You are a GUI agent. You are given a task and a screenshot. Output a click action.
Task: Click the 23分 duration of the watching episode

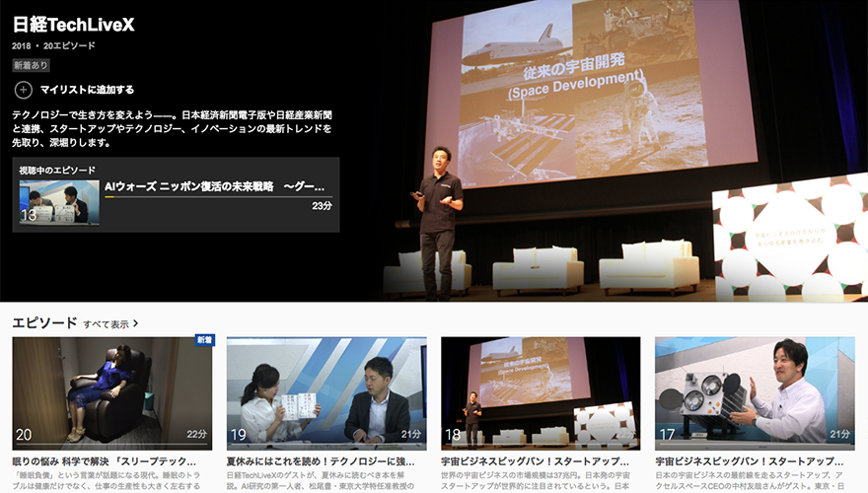[322, 206]
